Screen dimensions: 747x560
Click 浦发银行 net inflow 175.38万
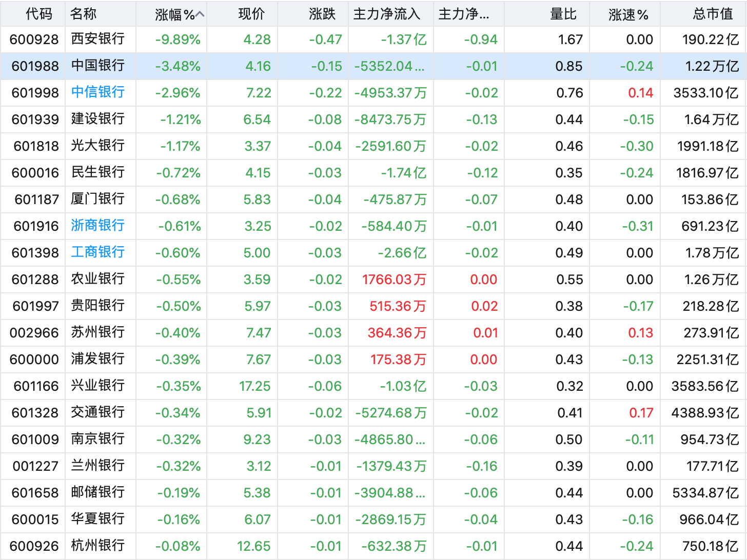[398, 359]
